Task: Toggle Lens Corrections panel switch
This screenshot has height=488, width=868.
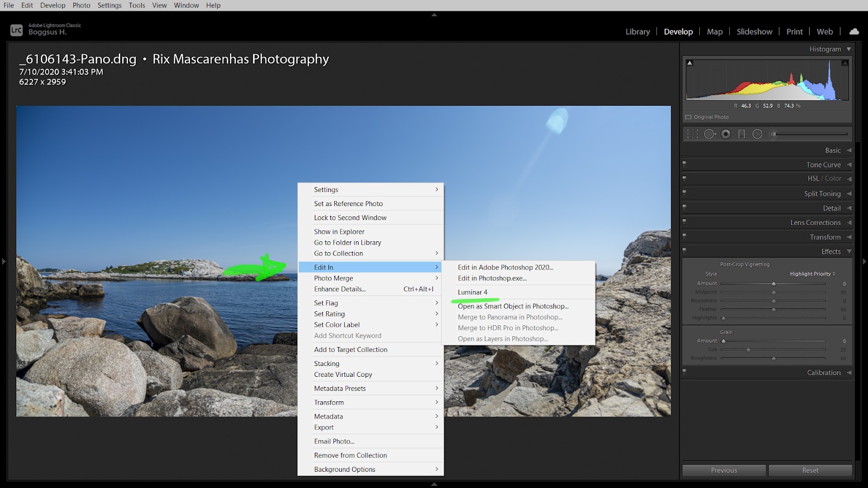Action: (x=684, y=222)
